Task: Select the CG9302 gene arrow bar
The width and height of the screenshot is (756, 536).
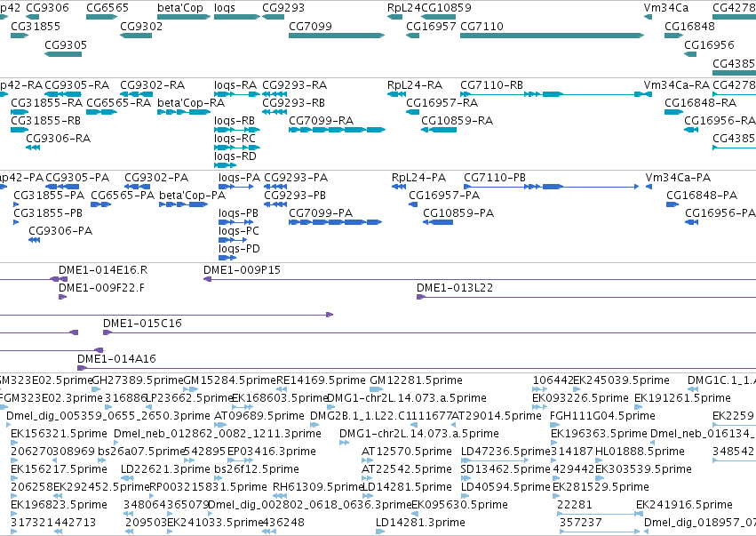Action: (136, 36)
